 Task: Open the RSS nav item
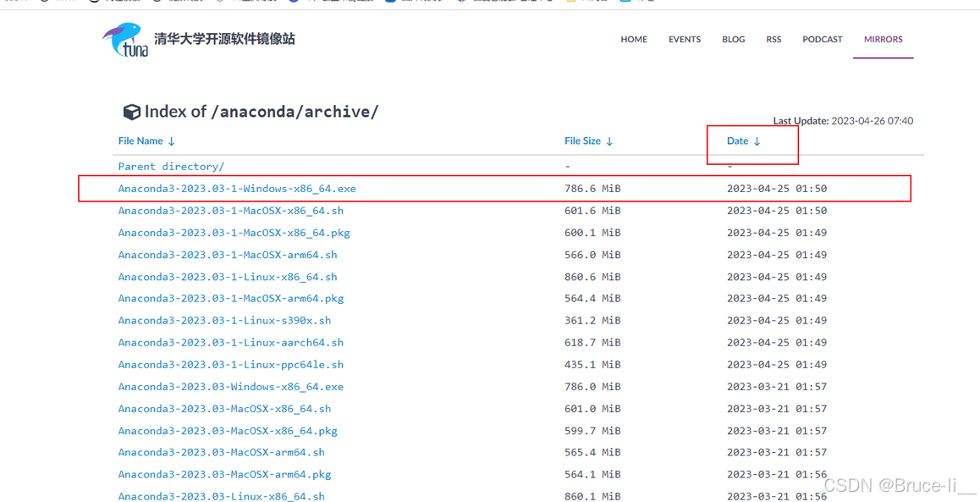click(x=774, y=40)
